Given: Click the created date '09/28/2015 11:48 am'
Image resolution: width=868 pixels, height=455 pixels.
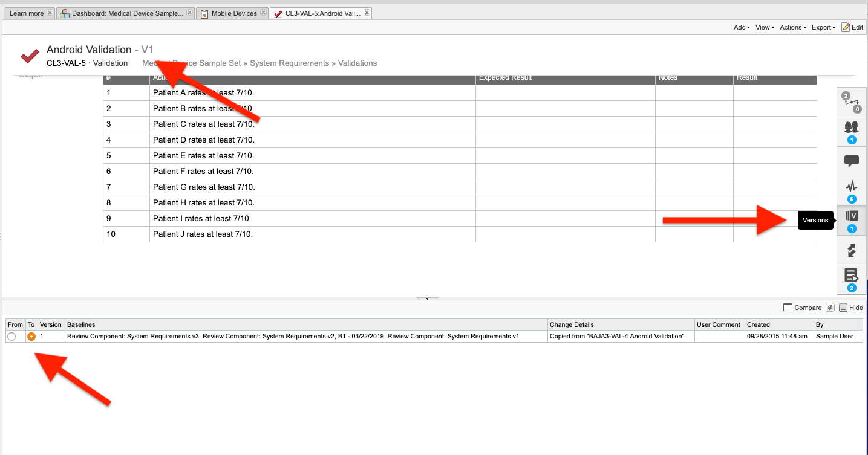Looking at the screenshot, I should (x=777, y=336).
